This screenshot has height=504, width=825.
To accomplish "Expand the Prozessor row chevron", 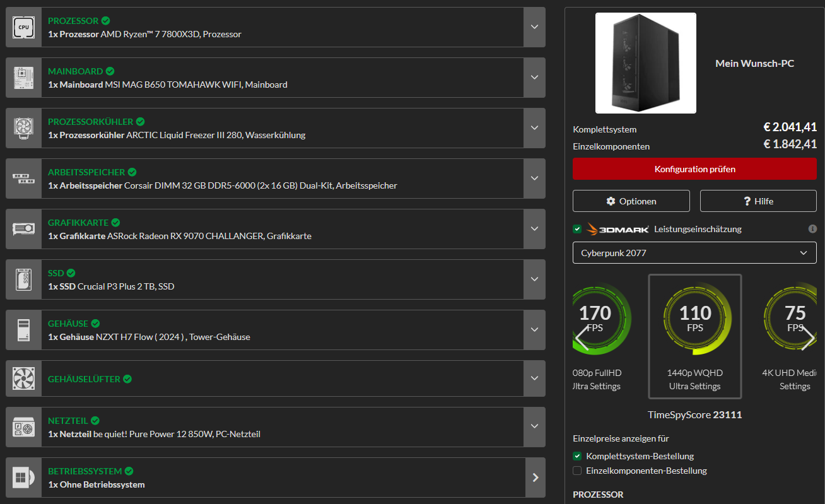I will point(534,27).
